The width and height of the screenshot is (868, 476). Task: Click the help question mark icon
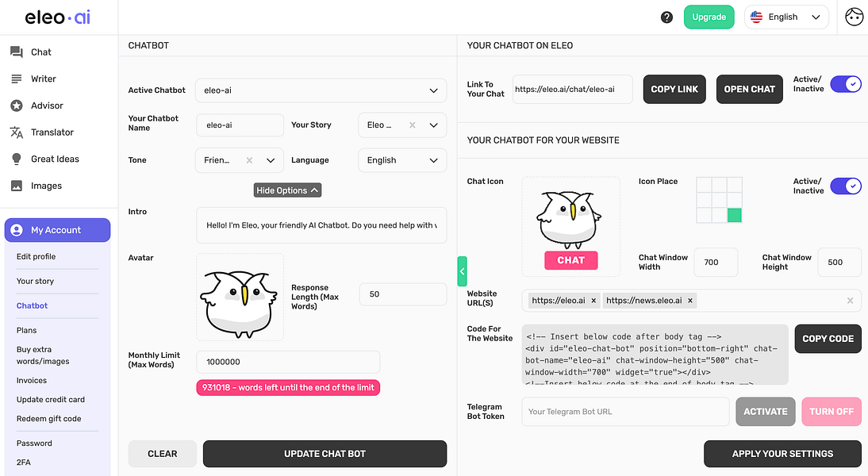(x=666, y=16)
